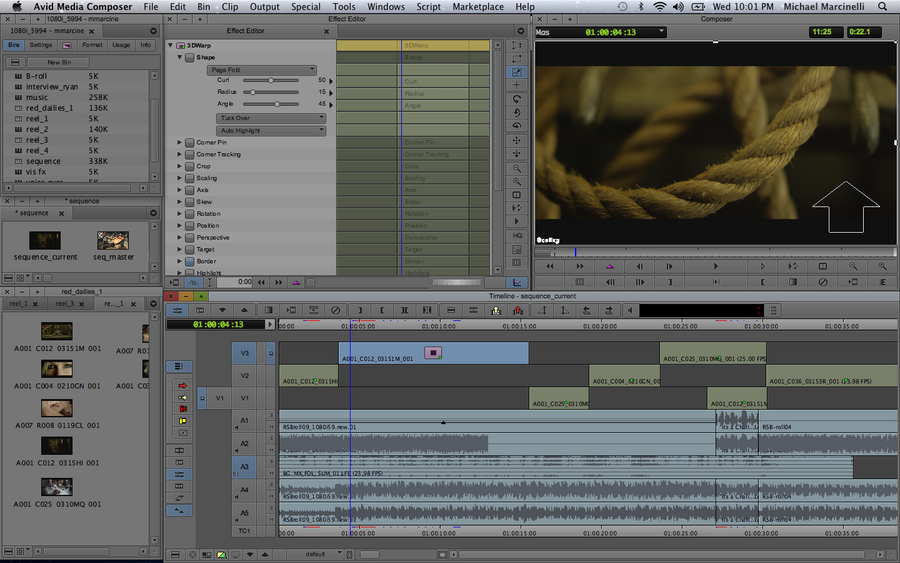Click the HQ render quality icon
900x563 pixels.
point(517,235)
